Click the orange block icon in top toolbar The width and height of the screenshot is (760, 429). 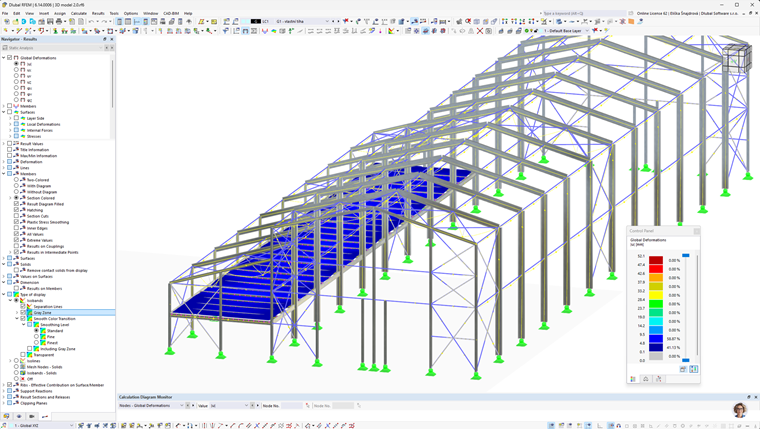[631, 21]
